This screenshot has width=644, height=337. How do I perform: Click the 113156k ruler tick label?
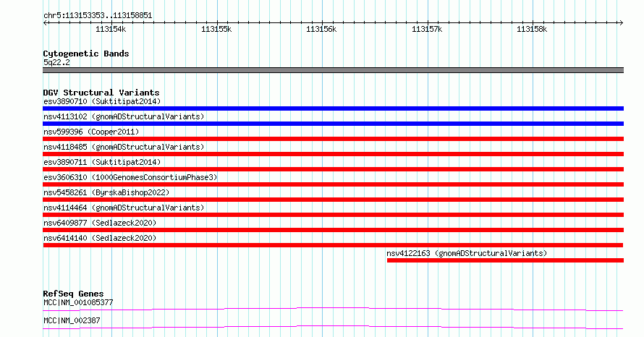click(x=321, y=30)
